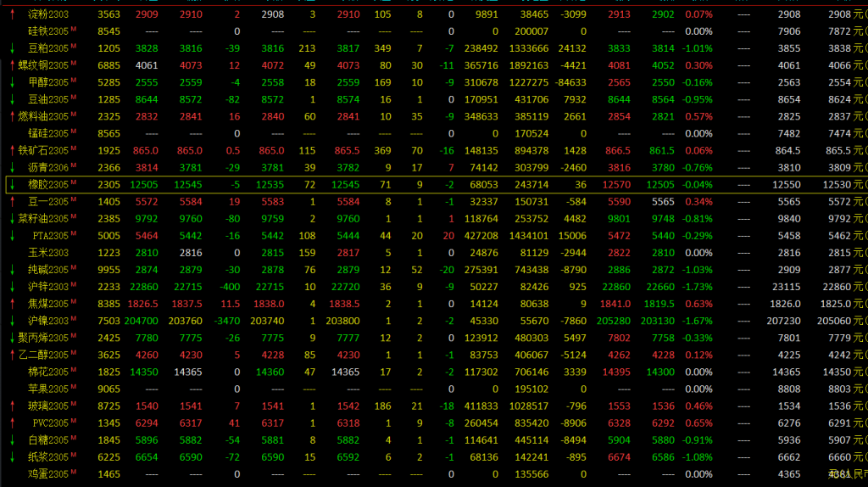The height and width of the screenshot is (487, 868).
Task: Click the M marker next to 鸡蛋2305
Action: point(74,473)
